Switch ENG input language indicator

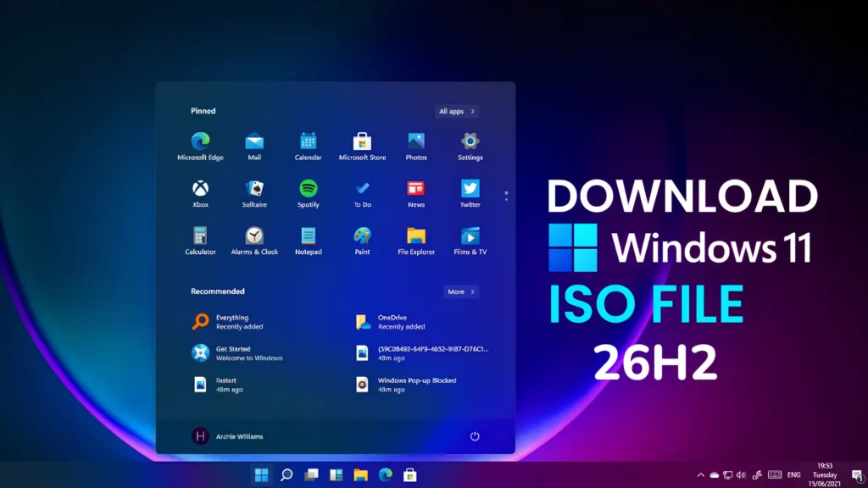(x=793, y=474)
